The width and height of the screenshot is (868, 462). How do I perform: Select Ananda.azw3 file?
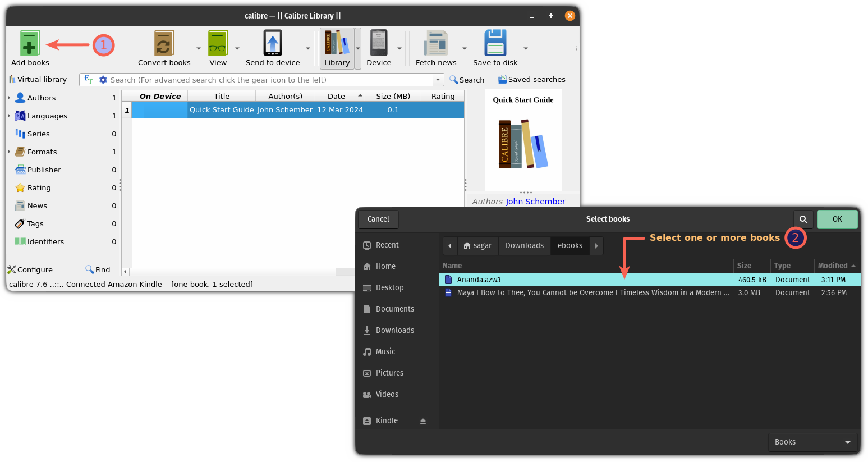pos(650,280)
